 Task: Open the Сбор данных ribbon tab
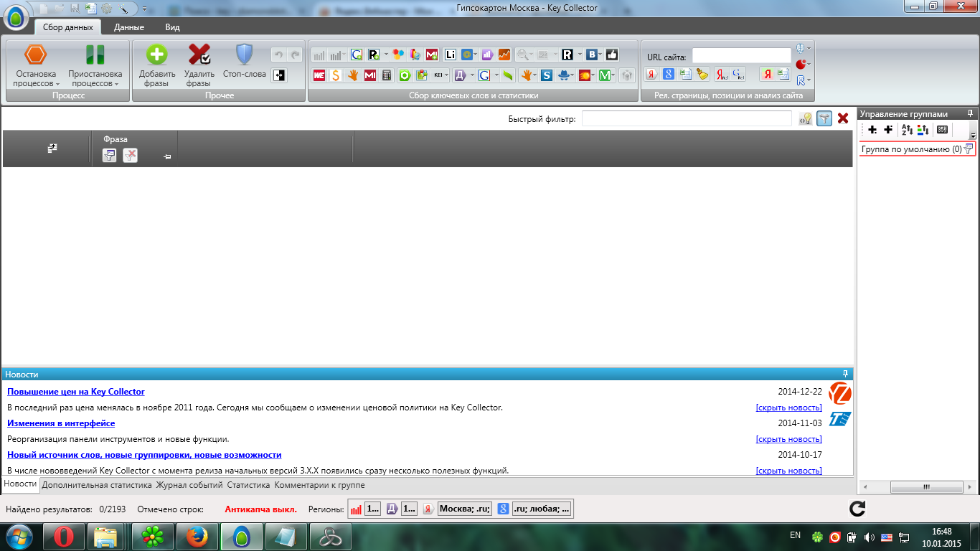pyautogui.click(x=68, y=27)
